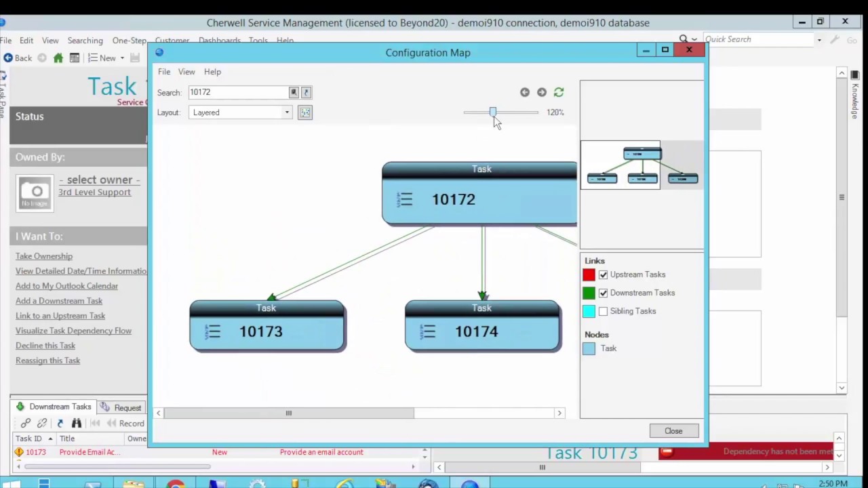Screen dimensions: 868x488
Task: Select Task node 10173 in the map
Action: pyautogui.click(x=267, y=326)
